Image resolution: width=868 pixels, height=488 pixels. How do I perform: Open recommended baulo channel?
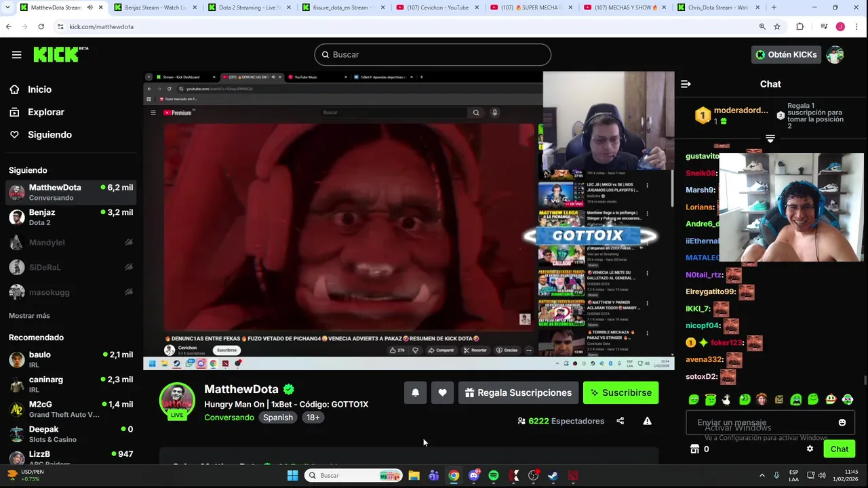pyautogui.click(x=71, y=359)
